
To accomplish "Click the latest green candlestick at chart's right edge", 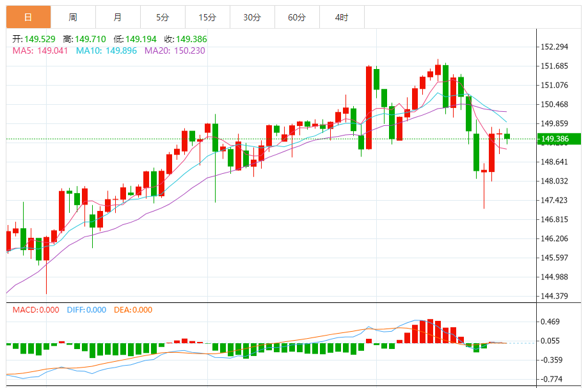I will pyautogui.click(x=507, y=136).
